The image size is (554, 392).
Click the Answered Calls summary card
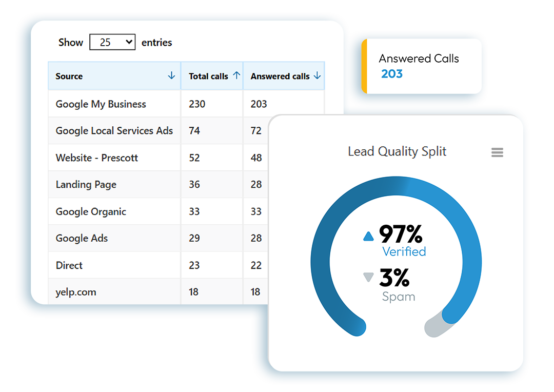click(x=422, y=66)
